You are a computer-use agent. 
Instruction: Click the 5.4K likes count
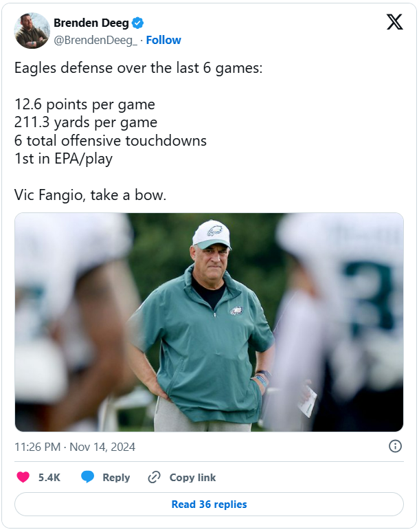pyautogui.click(x=49, y=477)
